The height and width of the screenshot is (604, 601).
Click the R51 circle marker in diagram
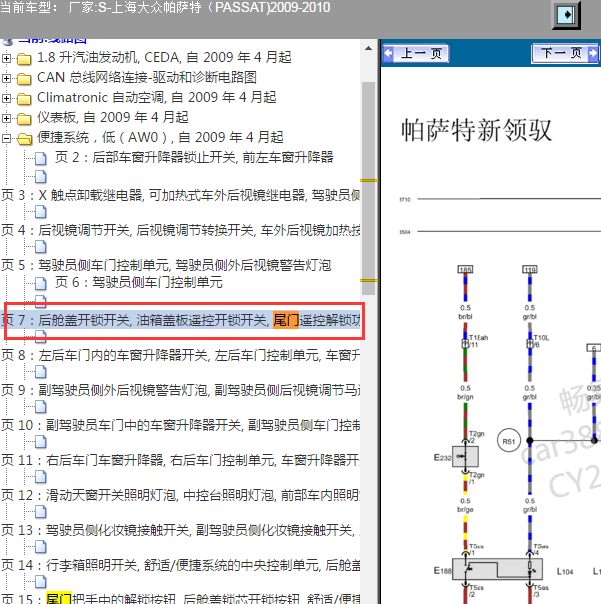coord(509,441)
